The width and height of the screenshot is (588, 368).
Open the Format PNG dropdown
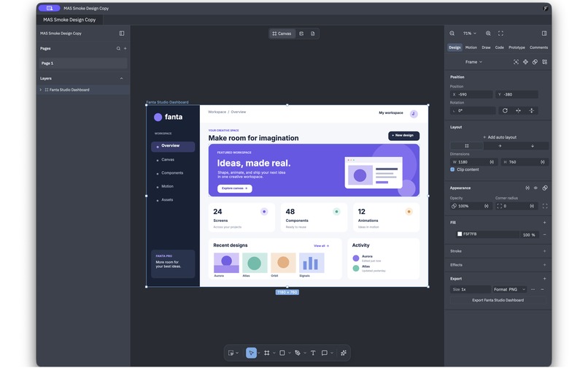(509, 290)
